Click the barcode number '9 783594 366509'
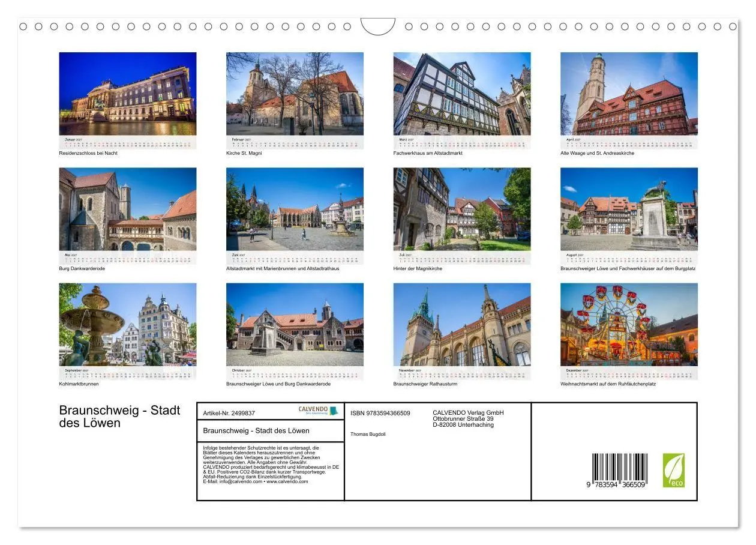The width and height of the screenshot is (756, 545). pos(616,484)
